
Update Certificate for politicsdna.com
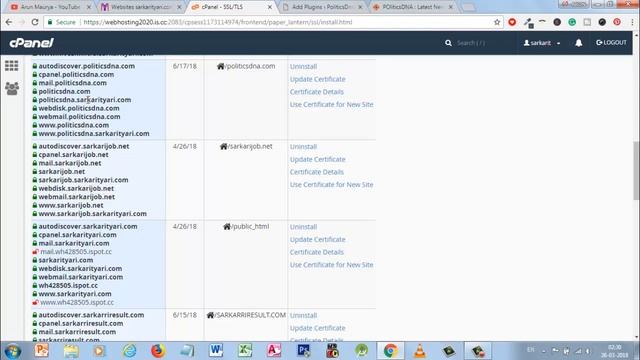pos(318,79)
